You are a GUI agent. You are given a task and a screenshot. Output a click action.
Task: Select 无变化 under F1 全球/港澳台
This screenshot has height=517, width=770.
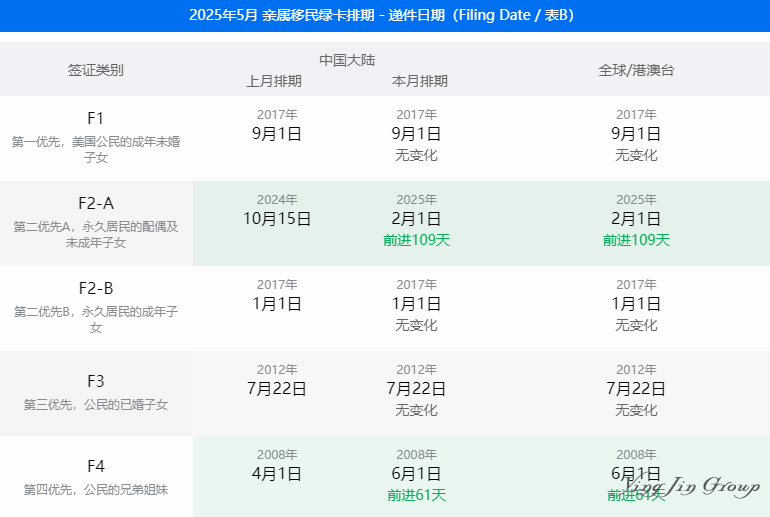click(x=636, y=155)
